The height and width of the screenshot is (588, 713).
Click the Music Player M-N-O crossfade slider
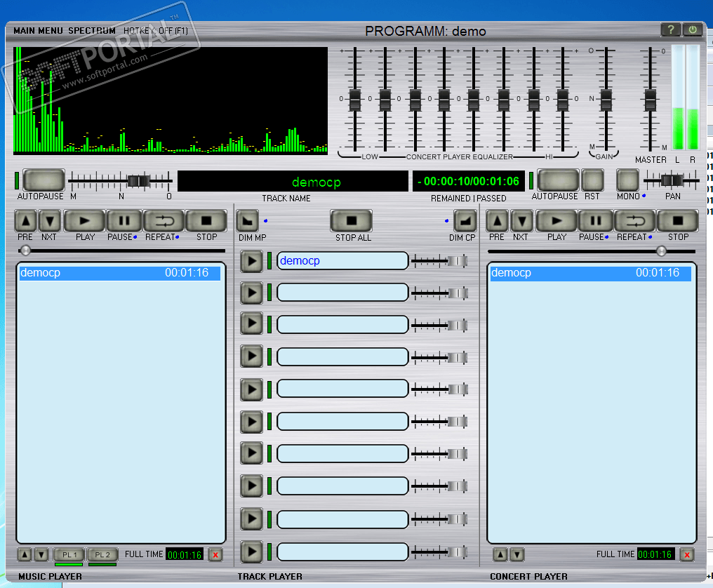coord(138,182)
